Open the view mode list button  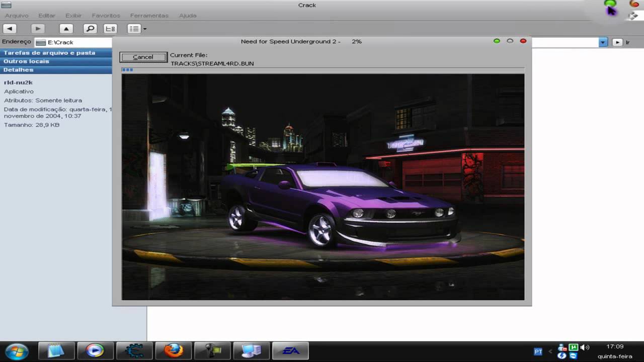134,29
